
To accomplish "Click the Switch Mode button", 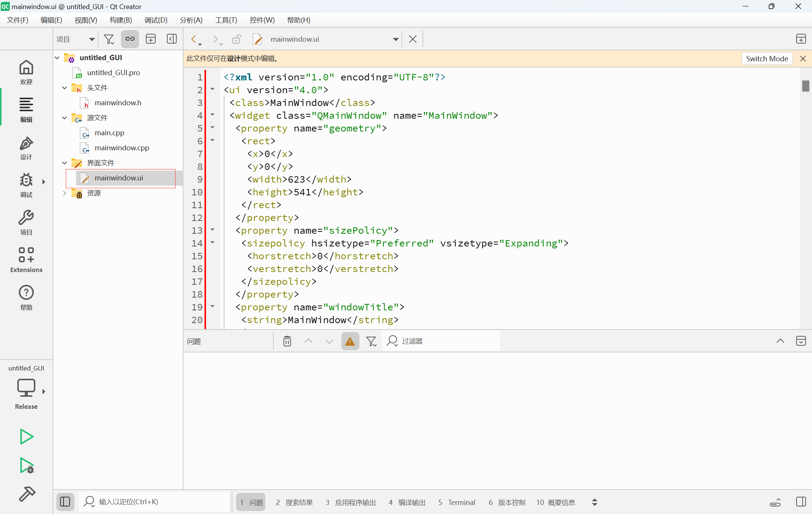I will pos(767,59).
